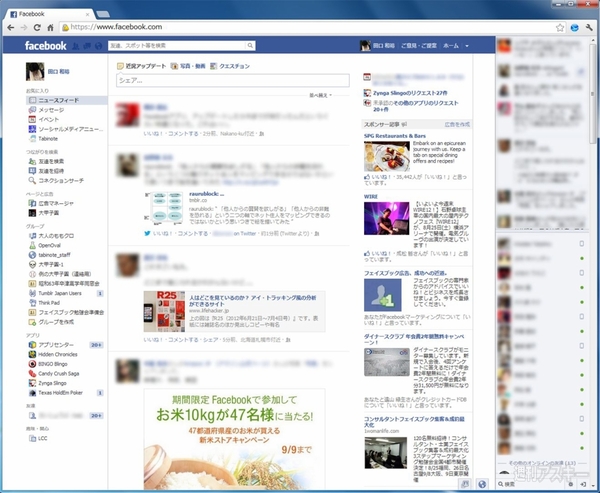This screenshot has height=493, width=600.
Task: Open account dropdown arrow in Facebook header
Action: 467,46
